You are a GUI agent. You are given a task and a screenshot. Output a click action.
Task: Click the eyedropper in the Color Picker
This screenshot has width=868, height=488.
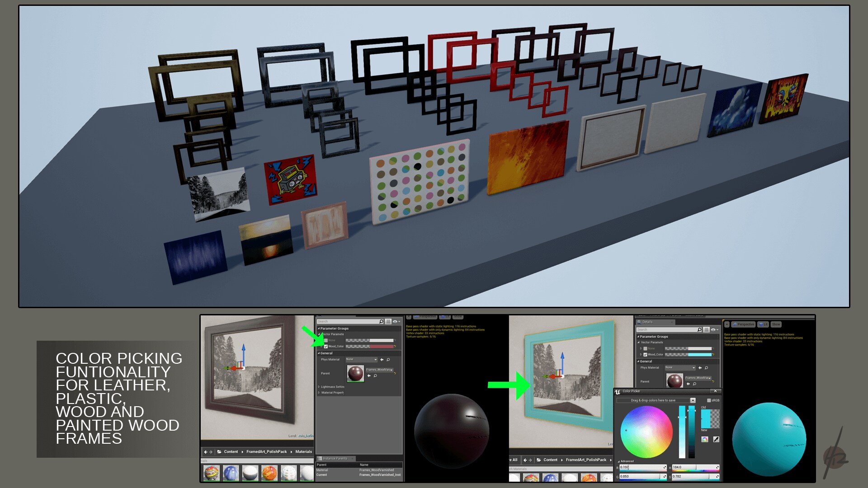(716, 440)
